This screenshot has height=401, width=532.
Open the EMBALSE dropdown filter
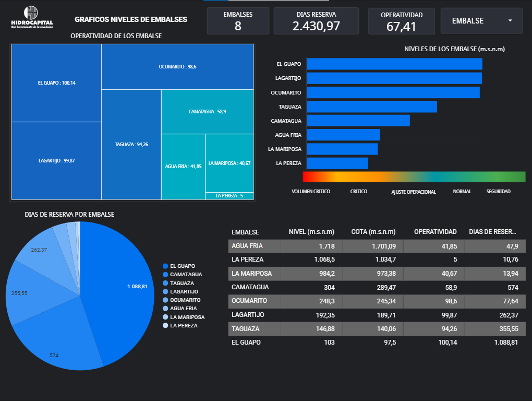click(481, 21)
